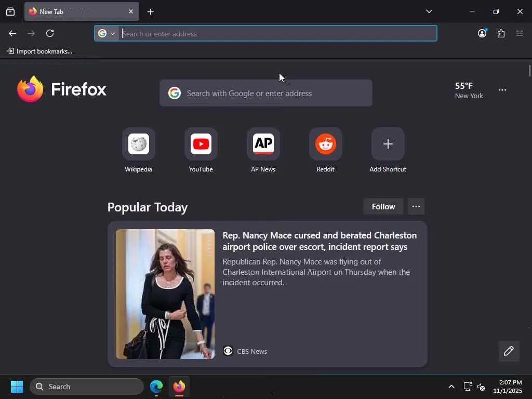
Task: Open the Rep. Nancy Mace headline link
Action: (x=320, y=241)
